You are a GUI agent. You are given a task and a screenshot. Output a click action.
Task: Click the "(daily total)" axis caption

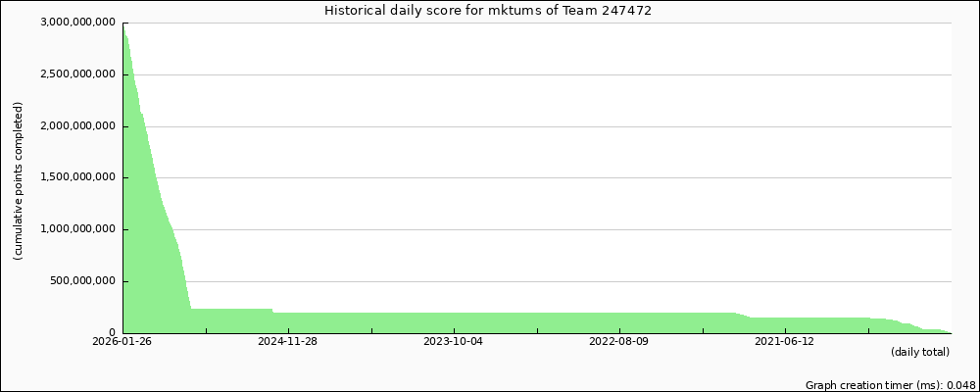click(919, 352)
